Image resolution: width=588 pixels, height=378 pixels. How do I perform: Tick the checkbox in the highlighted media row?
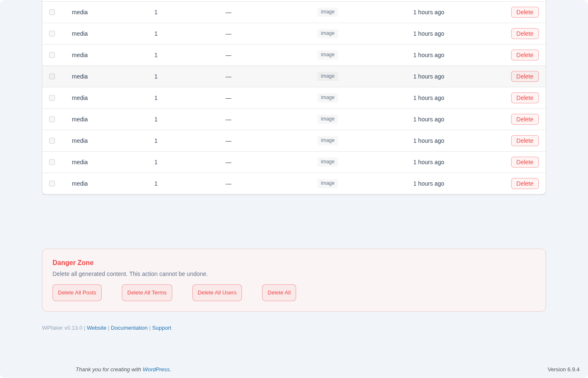tap(52, 76)
